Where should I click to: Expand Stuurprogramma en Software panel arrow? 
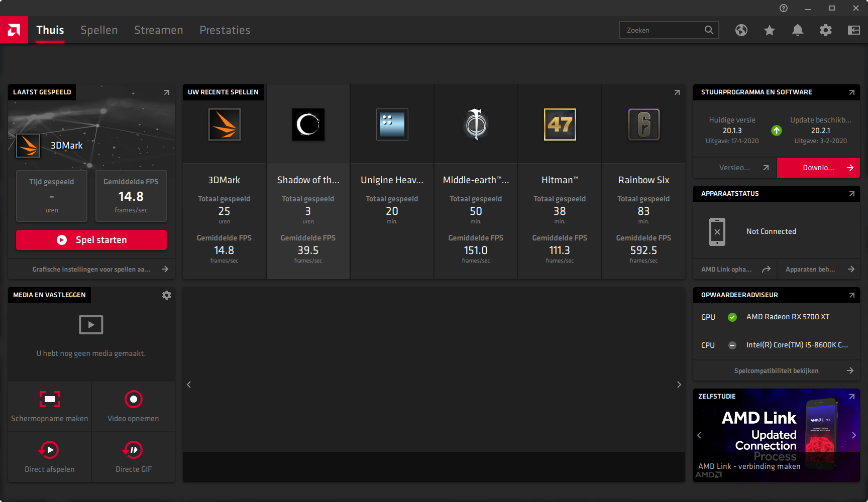coord(852,92)
